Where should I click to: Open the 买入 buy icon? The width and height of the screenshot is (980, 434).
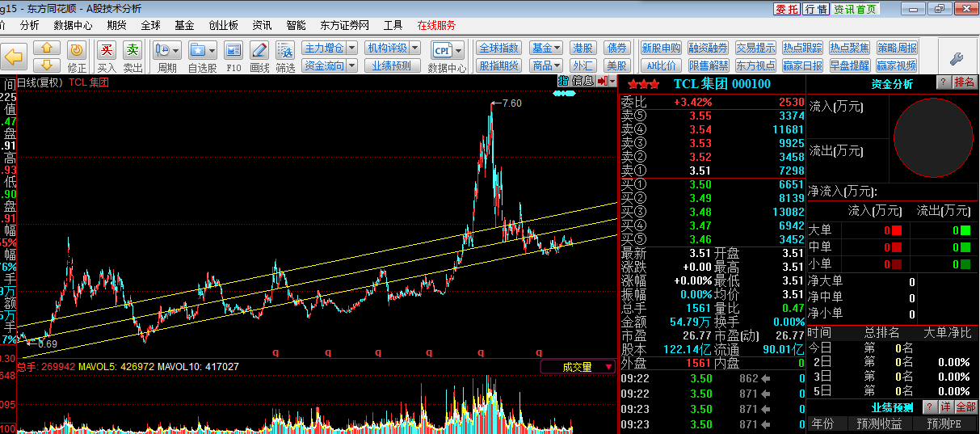[107, 50]
